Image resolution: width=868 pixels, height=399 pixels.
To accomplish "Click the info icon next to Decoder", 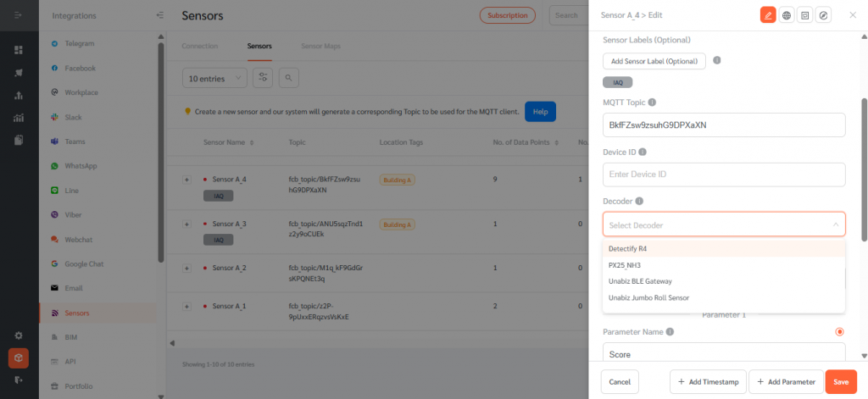I will point(639,202).
